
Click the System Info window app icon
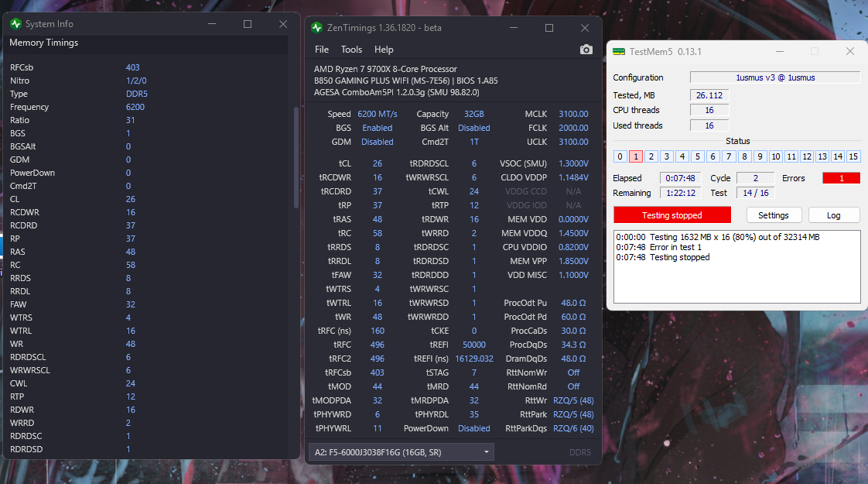click(x=15, y=24)
